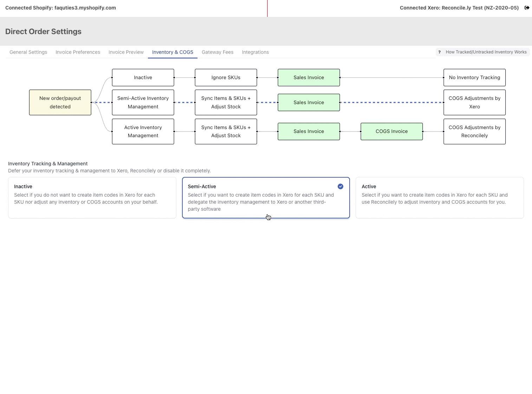The height and width of the screenshot is (394, 532).
Task: View the Invoice Preview tab
Action: [x=126, y=52]
